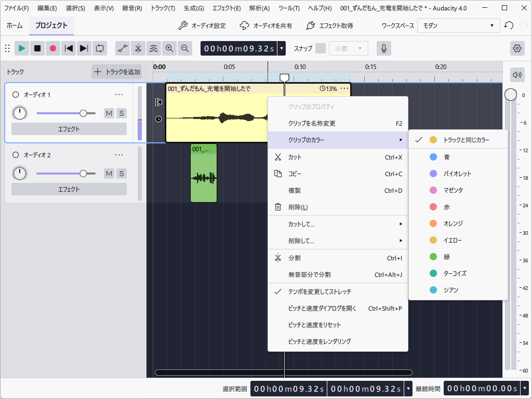Open the Effect (エフェクト) menu in menu bar

pyautogui.click(x=227, y=8)
